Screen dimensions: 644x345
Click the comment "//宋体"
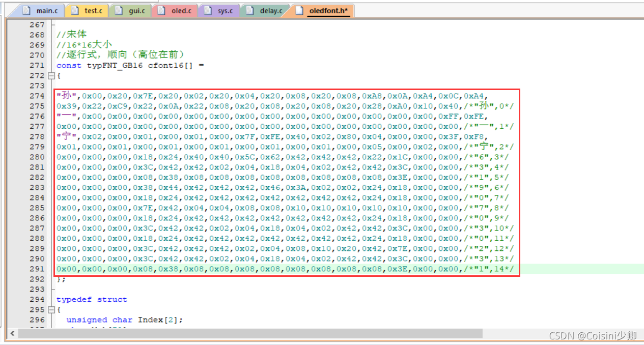(x=71, y=35)
